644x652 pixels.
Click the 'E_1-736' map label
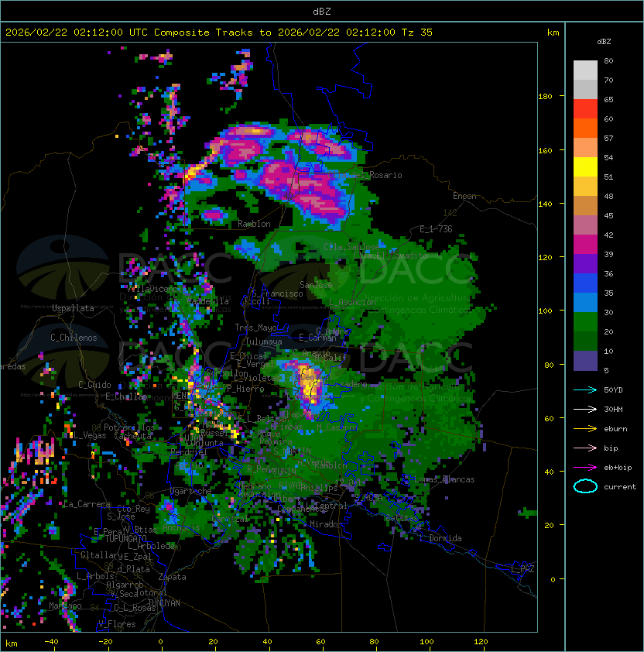(x=436, y=229)
